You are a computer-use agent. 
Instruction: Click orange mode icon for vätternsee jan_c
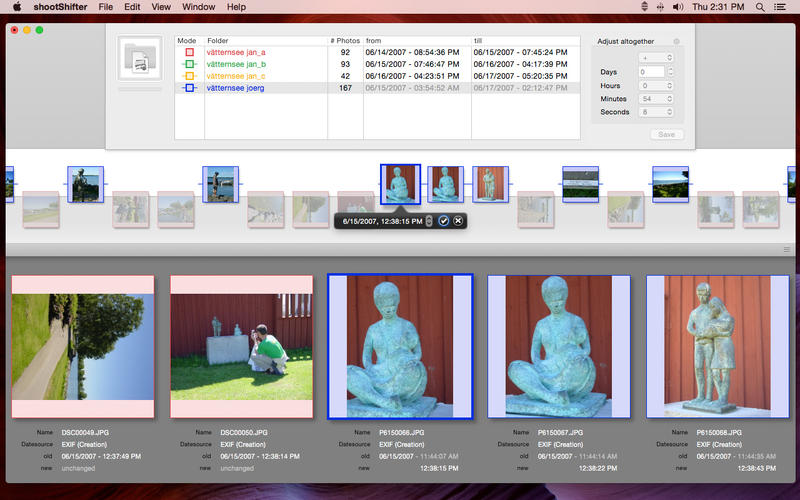pyautogui.click(x=188, y=76)
